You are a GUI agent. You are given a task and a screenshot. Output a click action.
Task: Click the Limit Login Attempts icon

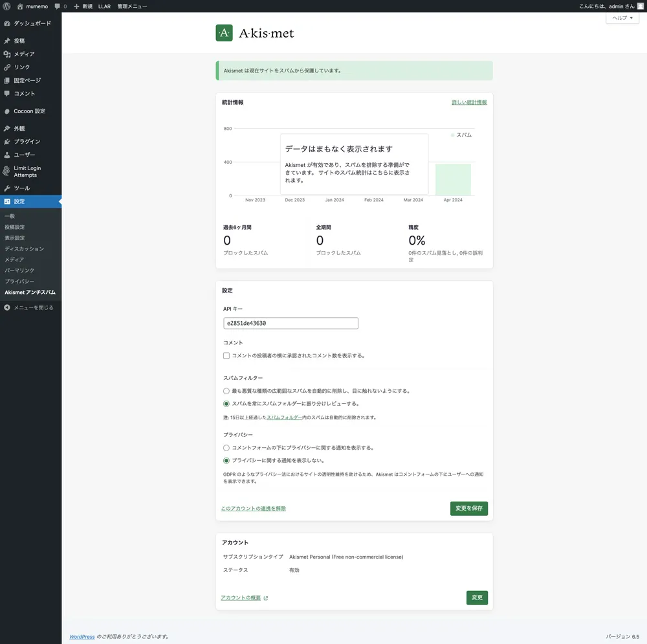(7, 172)
